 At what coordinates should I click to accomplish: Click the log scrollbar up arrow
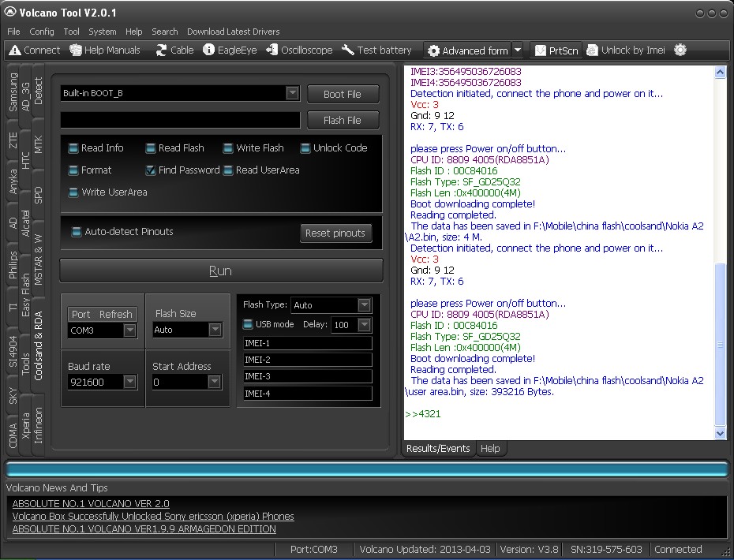720,72
